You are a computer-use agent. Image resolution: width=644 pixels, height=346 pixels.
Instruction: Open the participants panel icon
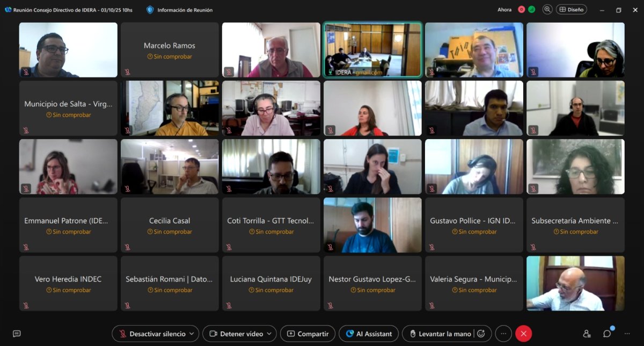(587, 334)
